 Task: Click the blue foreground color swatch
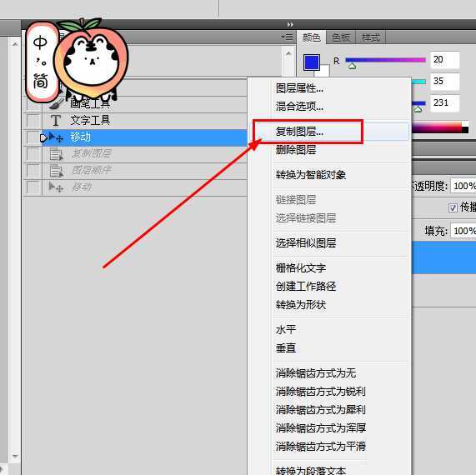pos(312,62)
